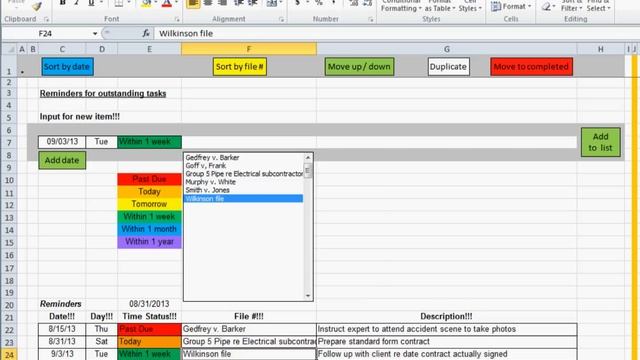
Task: Open the font color dropdown arrow
Action: (176, 3)
